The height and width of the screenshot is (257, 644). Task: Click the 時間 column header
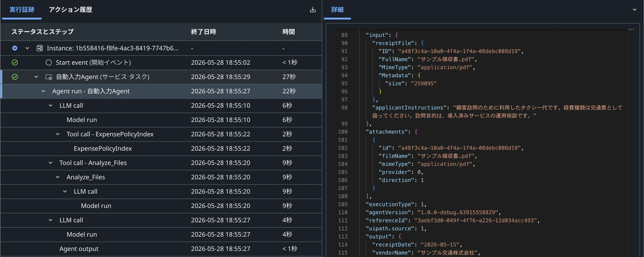coord(288,32)
